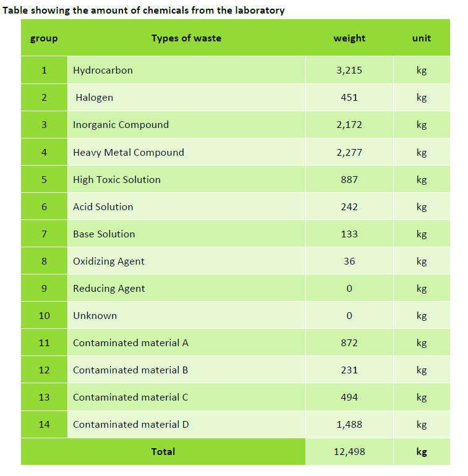Select the Contaminated material D cell
This screenshot has height=476, width=468.
(x=131, y=425)
